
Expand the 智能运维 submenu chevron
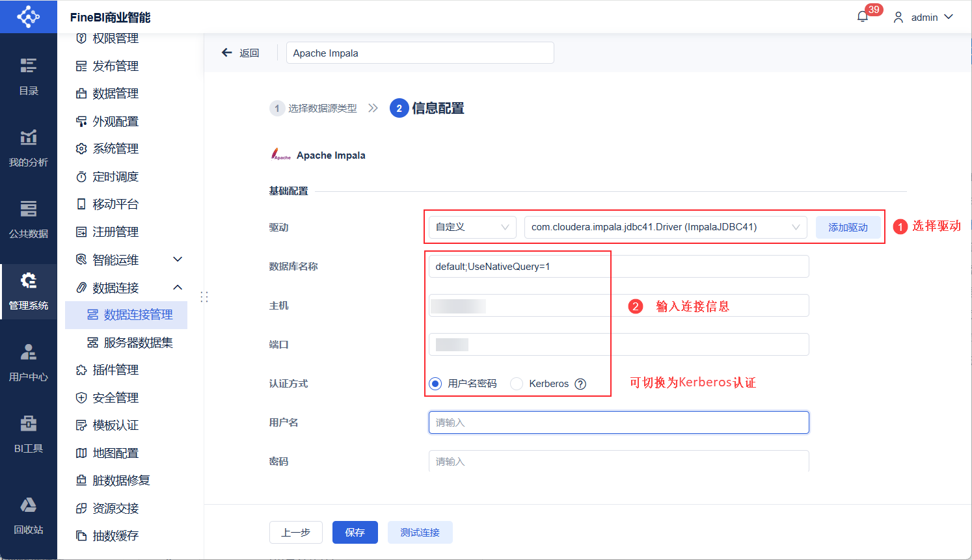[x=178, y=260]
